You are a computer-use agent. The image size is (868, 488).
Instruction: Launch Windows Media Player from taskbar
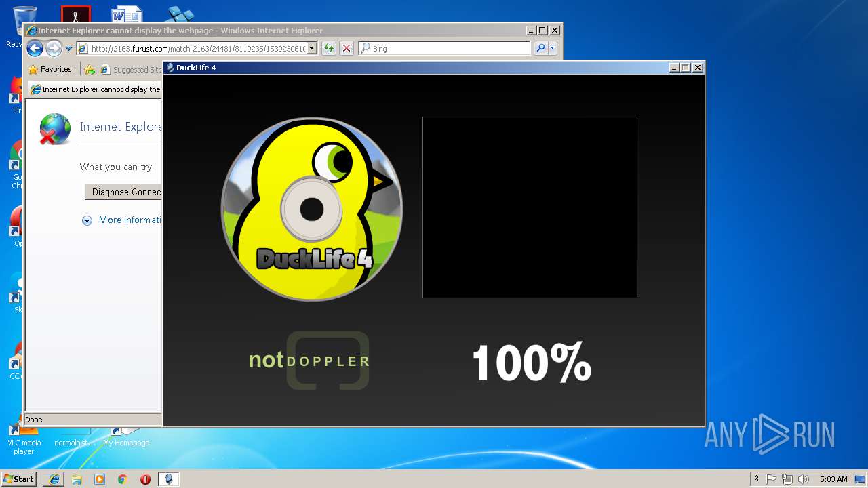click(x=100, y=479)
